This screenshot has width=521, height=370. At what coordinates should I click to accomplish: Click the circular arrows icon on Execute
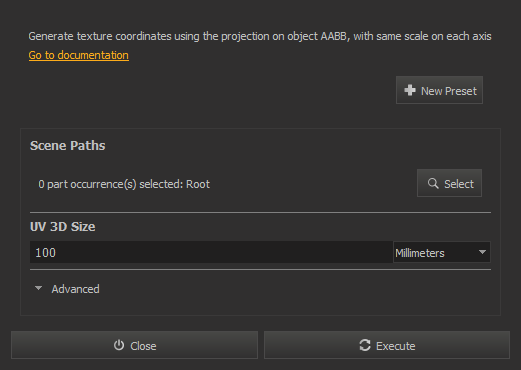coord(365,345)
